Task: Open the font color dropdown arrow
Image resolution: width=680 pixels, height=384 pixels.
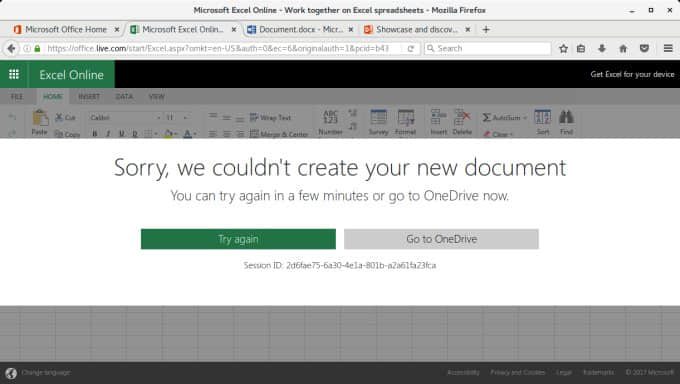Action: tap(195, 134)
